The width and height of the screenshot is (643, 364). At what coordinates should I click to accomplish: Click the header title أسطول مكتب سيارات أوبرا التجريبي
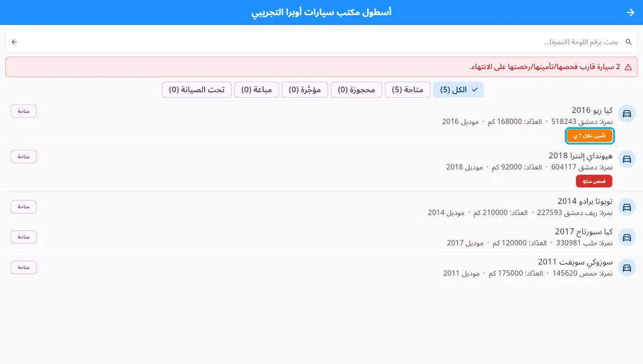(322, 12)
